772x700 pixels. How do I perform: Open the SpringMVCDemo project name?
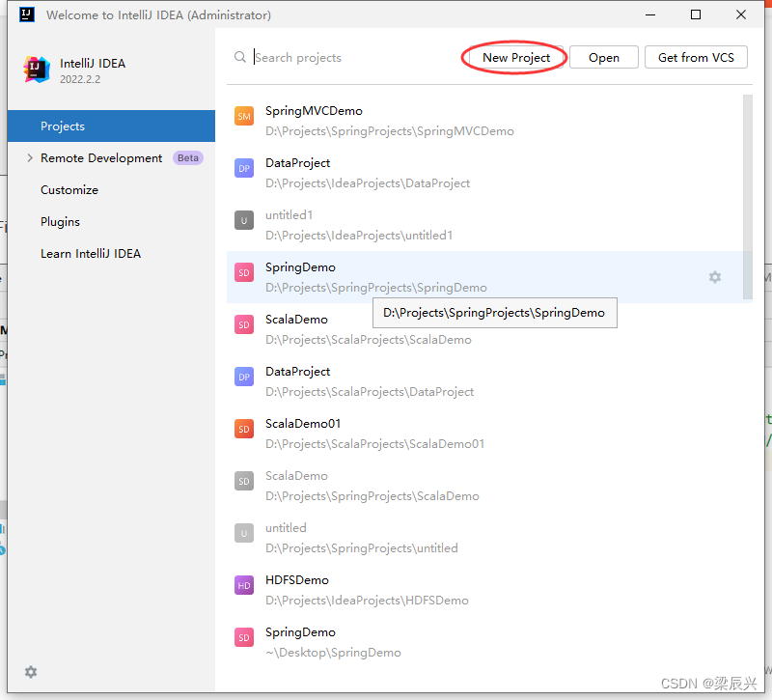pyautogui.click(x=314, y=111)
